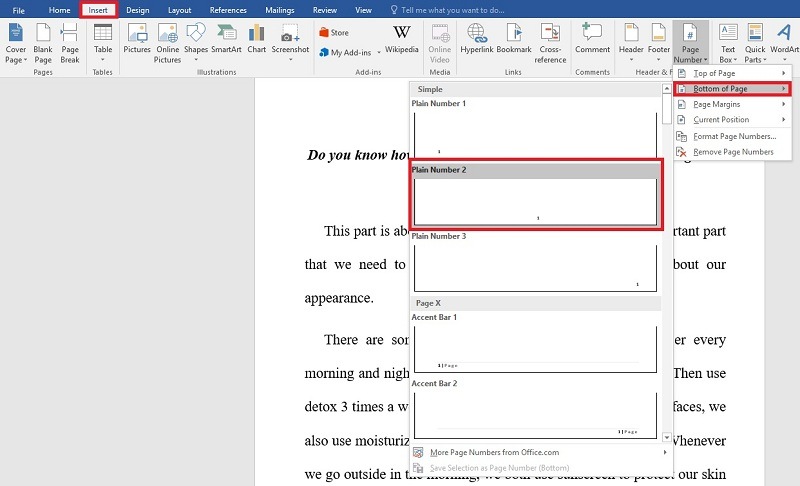
Task: Click the Wikipedia add-in icon
Action: pyautogui.click(x=401, y=39)
